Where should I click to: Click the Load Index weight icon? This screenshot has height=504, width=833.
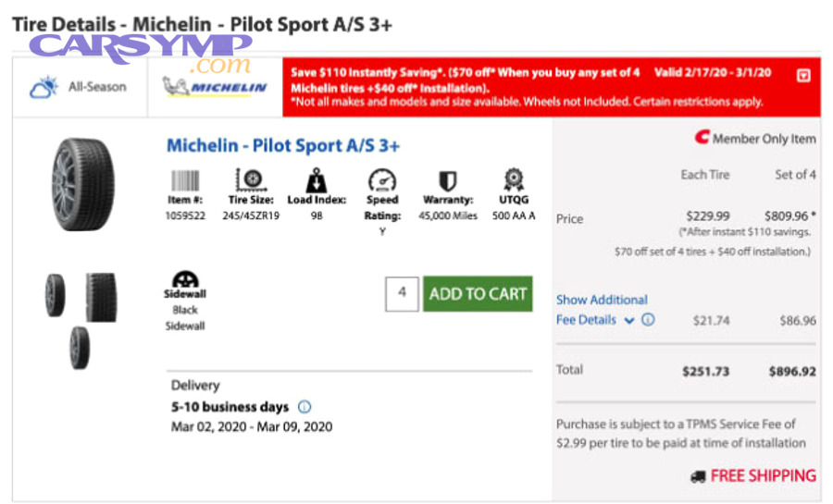click(317, 179)
